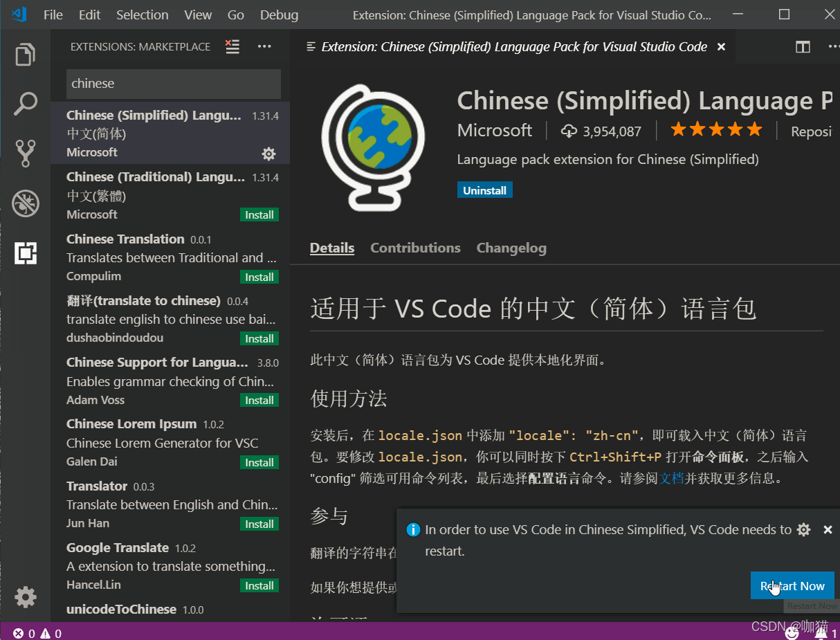840x640 pixels.
Task: Click the Microsoft publisher link
Action: [x=495, y=130]
